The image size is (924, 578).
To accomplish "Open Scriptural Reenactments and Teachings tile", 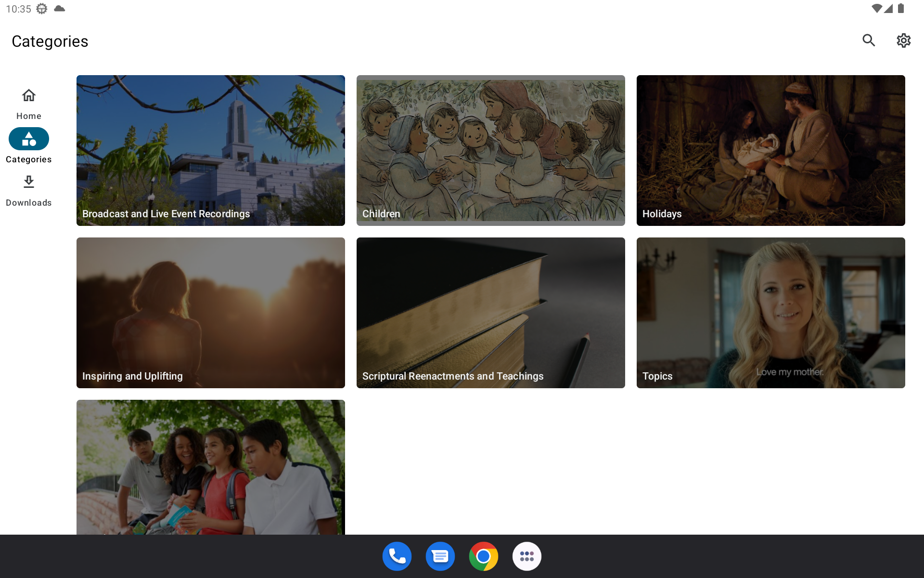I will (x=491, y=313).
